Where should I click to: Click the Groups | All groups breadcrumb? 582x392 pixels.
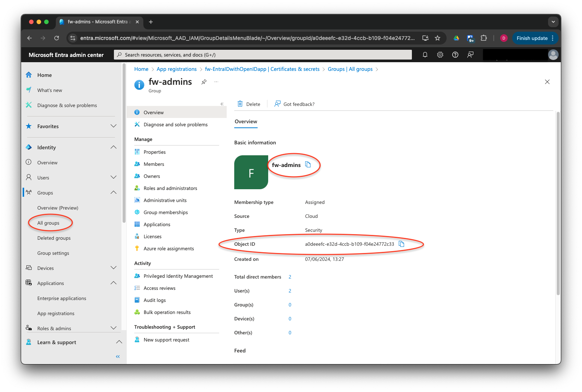[x=350, y=69]
